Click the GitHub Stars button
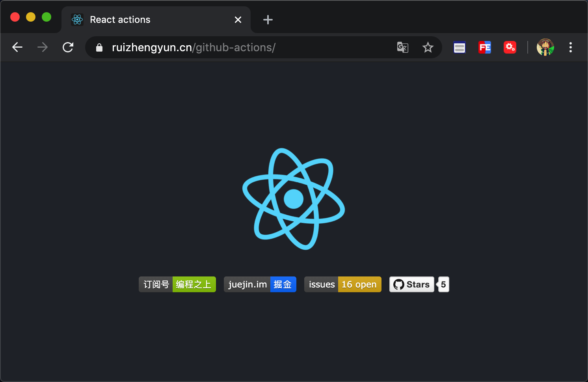Viewport: 588px width, 382px height. (412, 284)
